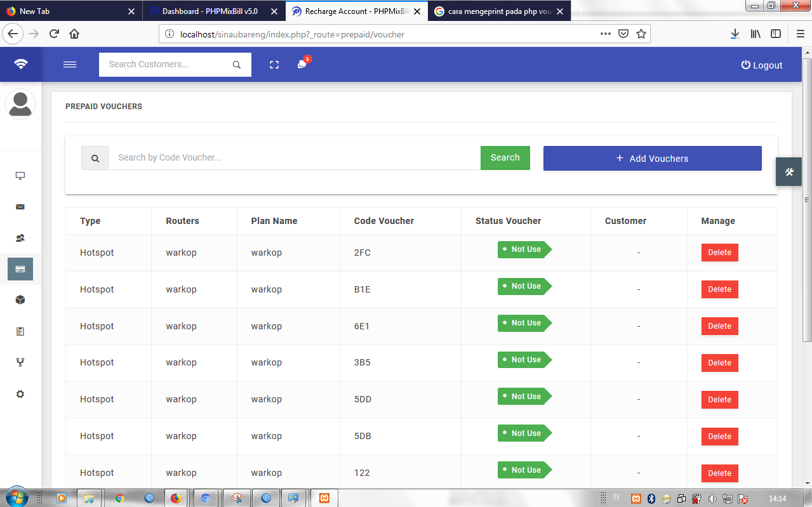
Task: Delete voucher 2FC
Action: pyautogui.click(x=720, y=253)
